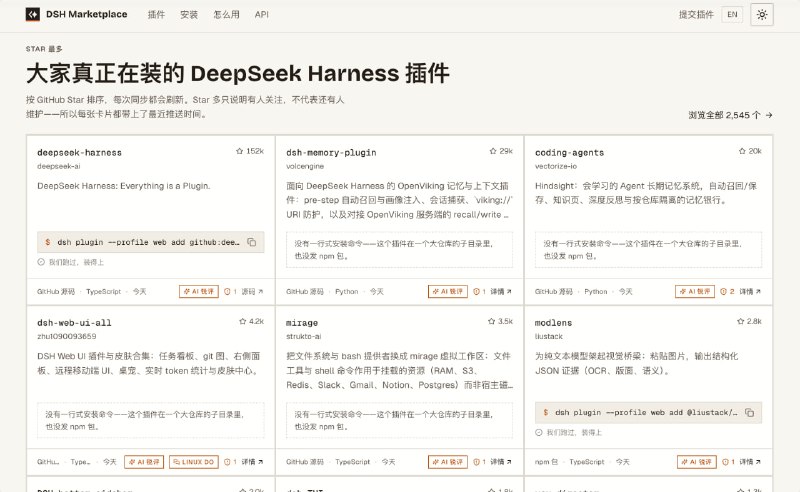Click warning count icon on deepseek-harness card
Image resolution: width=800 pixels, height=492 pixels.
click(x=230, y=291)
